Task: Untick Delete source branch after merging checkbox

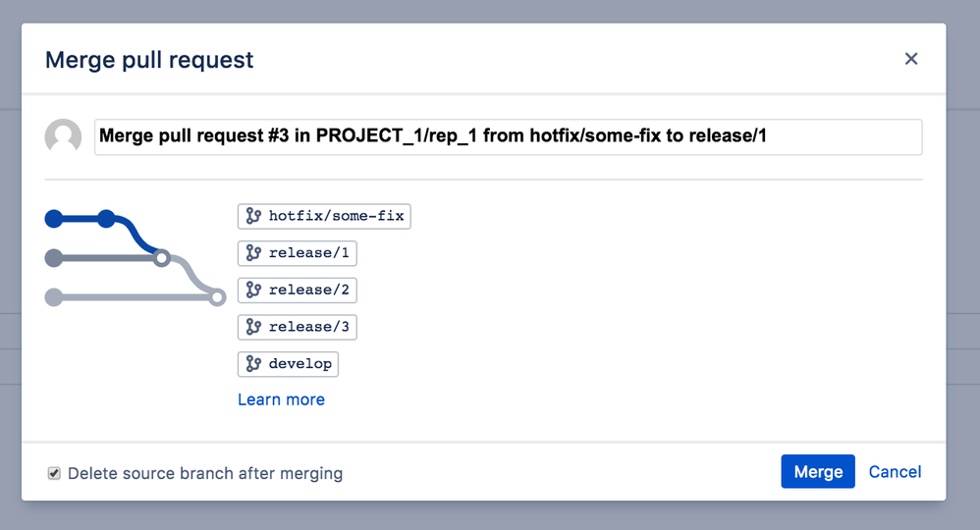Action: pyautogui.click(x=54, y=474)
